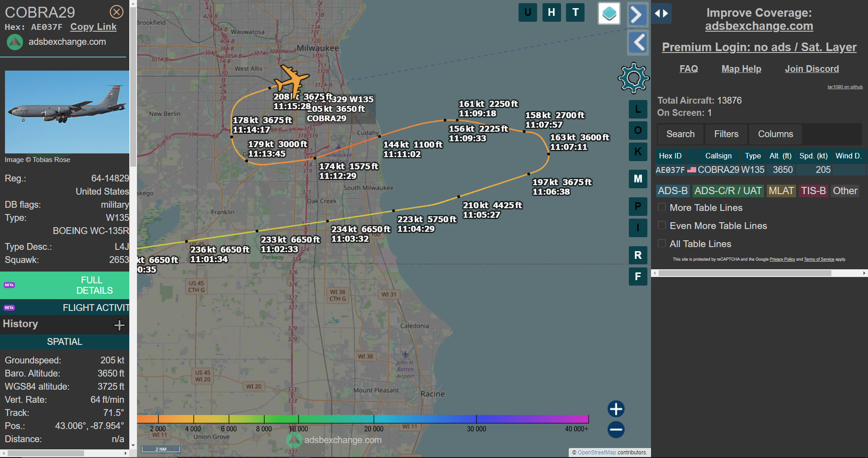Close the COBRA29 aircraft info panel
The height and width of the screenshot is (458, 868).
[x=117, y=12]
